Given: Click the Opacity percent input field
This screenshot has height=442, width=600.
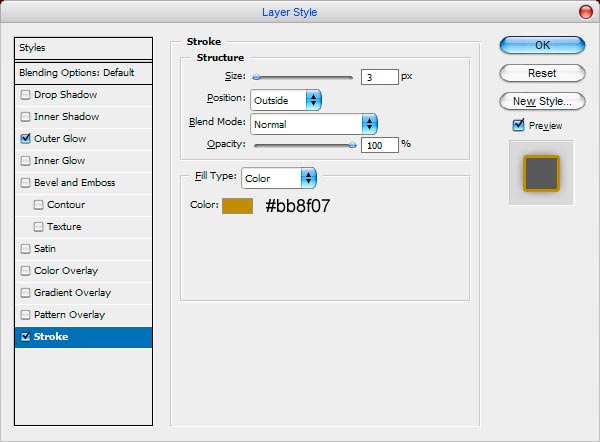Looking at the screenshot, I should tap(380, 145).
